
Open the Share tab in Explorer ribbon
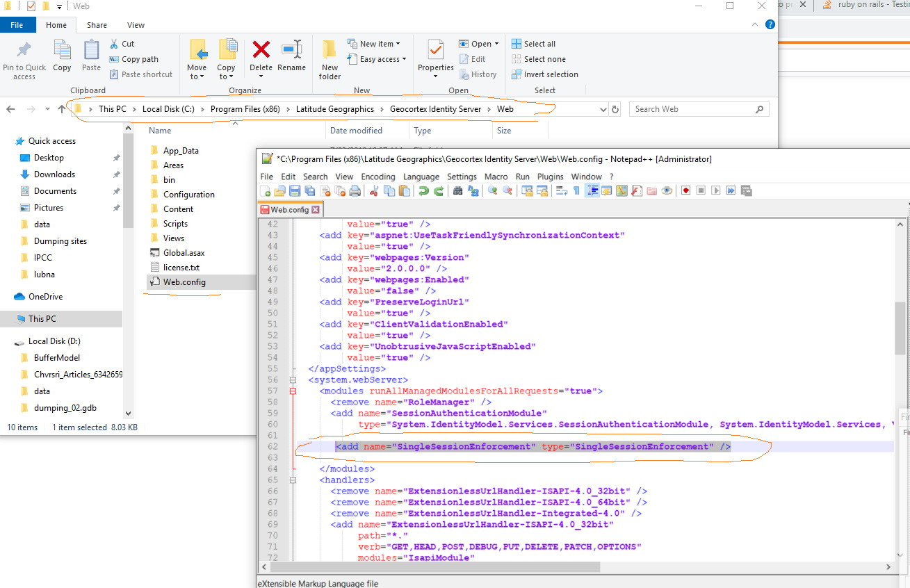pos(97,25)
